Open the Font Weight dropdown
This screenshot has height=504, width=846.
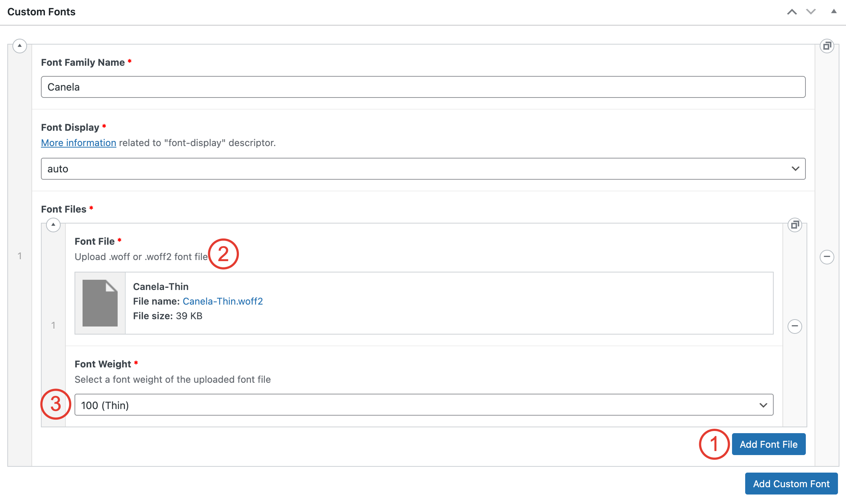(424, 405)
